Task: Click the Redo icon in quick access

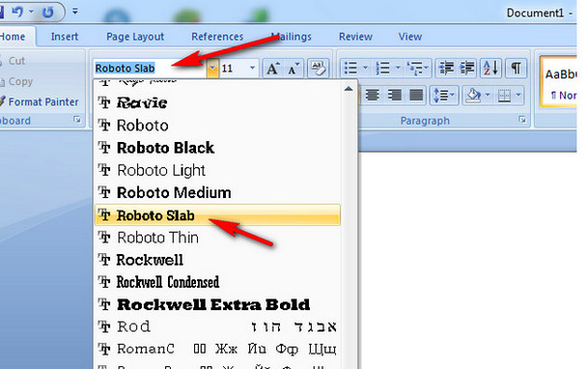Action: pyautogui.click(x=48, y=12)
